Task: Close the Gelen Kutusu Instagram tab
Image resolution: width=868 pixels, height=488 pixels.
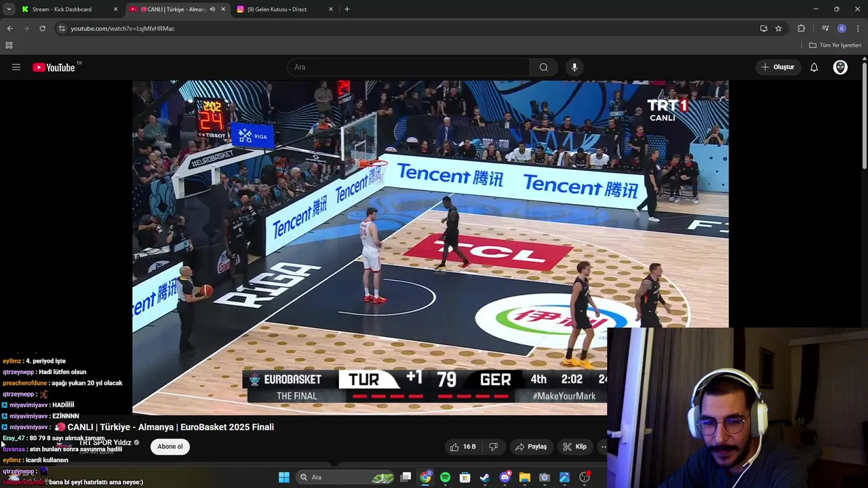Action: tap(331, 9)
